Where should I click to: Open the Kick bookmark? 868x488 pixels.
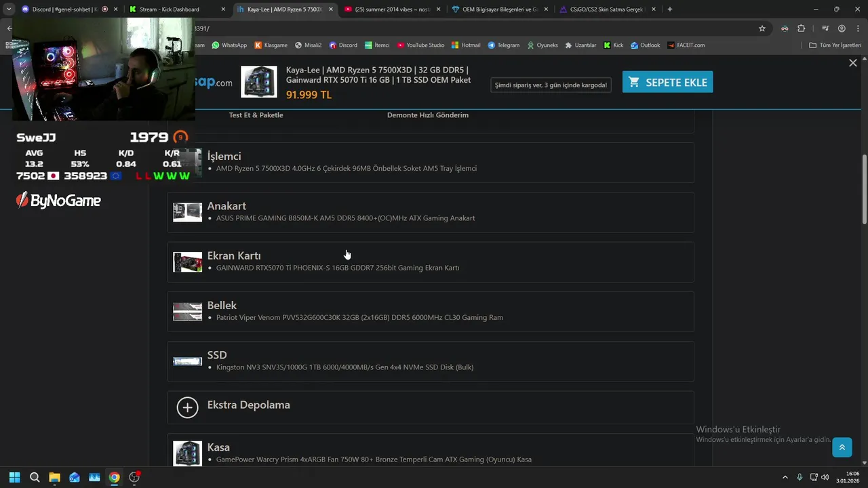[x=613, y=45]
